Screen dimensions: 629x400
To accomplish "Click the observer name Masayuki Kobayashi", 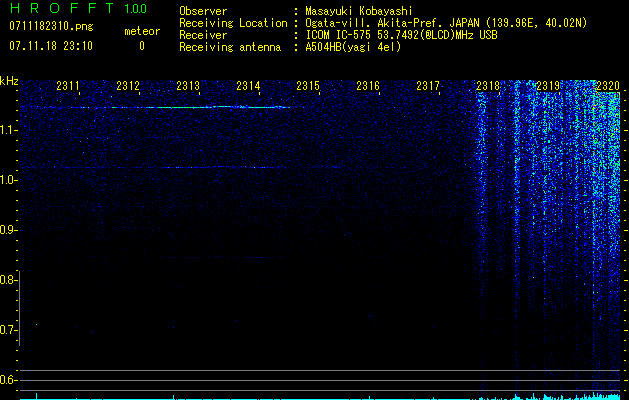I will pyautogui.click(x=359, y=11).
